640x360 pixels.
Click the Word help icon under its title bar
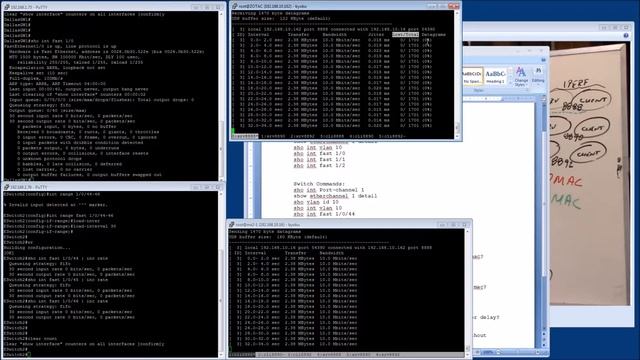[x=543, y=60]
